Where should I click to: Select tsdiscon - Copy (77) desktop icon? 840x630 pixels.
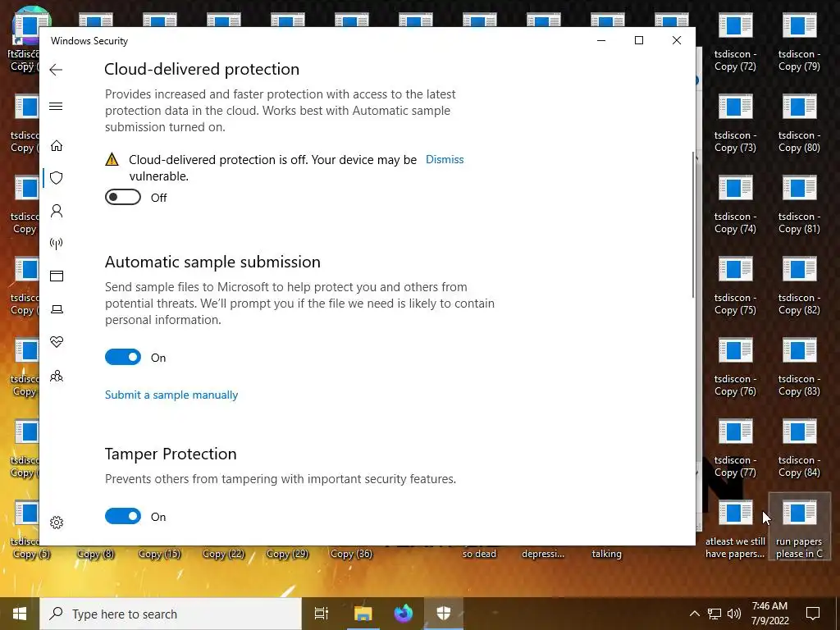[x=735, y=449]
